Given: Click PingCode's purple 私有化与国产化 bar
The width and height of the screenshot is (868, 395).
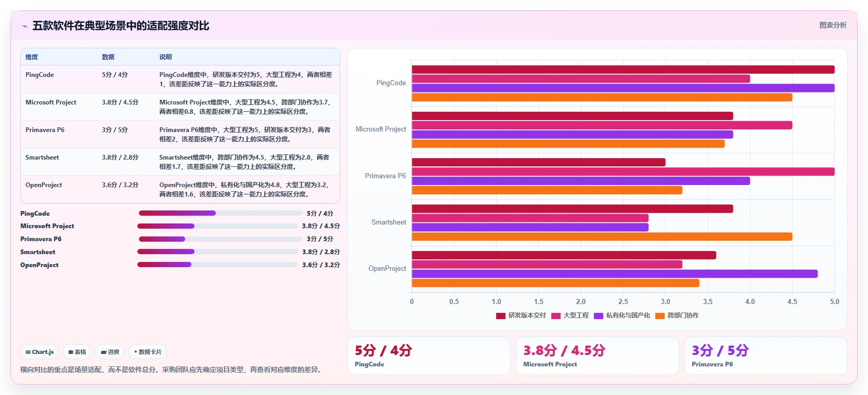Looking at the screenshot, I should pyautogui.click(x=623, y=88).
